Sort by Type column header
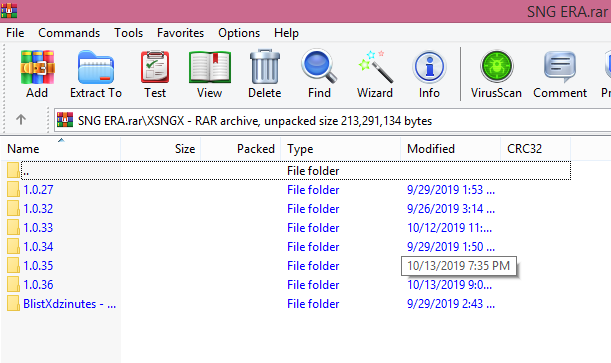 [x=341, y=149]
